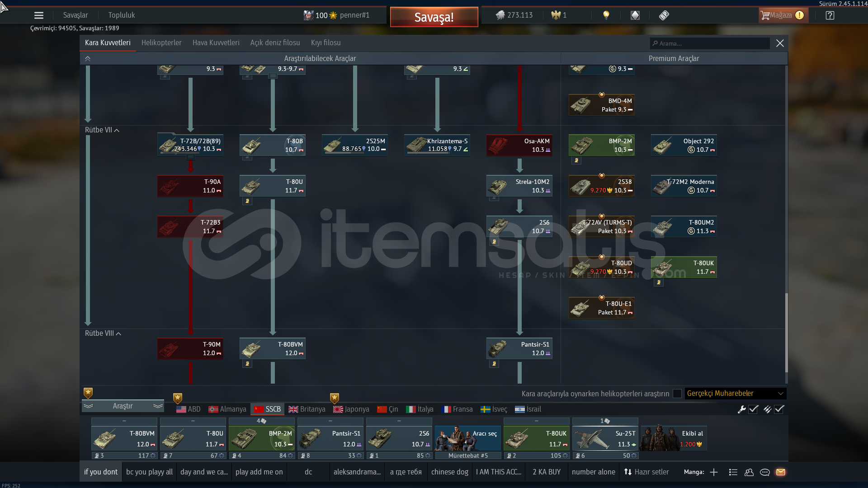The width and height of the screenshot is (868, 488).
Task: Select the Strela-10M2 card
Action: point(519,186)
